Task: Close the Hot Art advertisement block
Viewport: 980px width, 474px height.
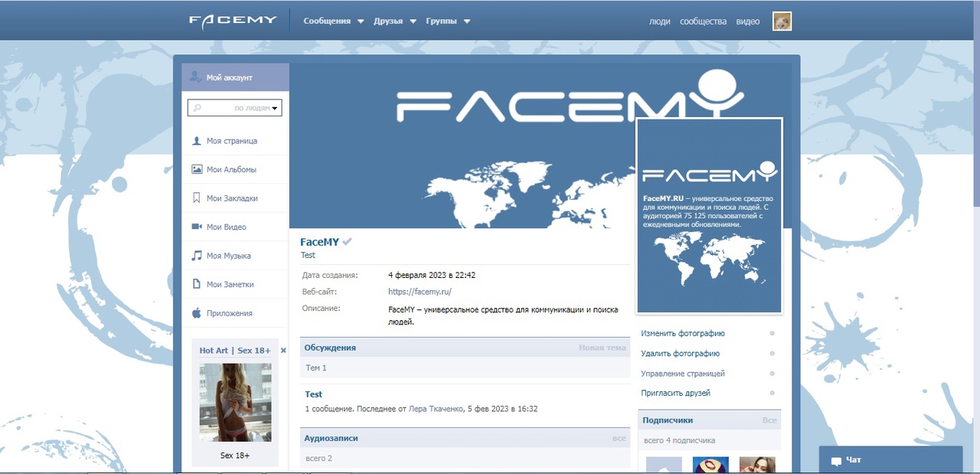Action: point(283,350)
